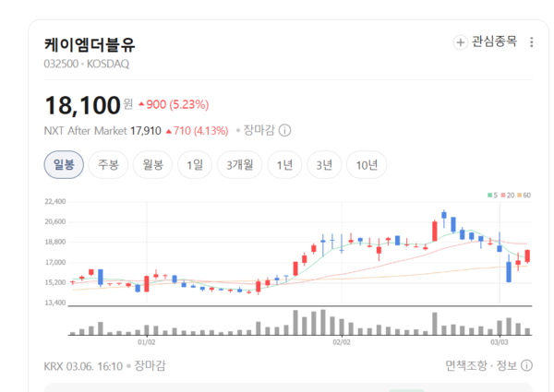Open the three-dot more options menu

tap(536, 42)
